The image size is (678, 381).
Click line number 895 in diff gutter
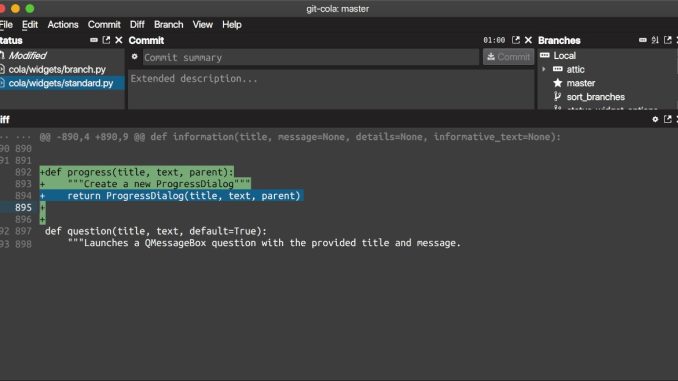click(23, 208)
